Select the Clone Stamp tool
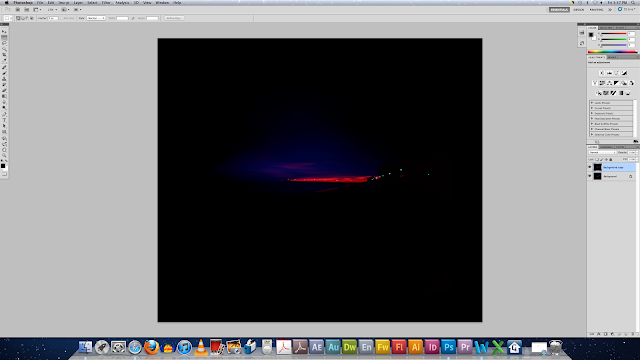The height and width of the screenshot is (360, 640). (x=4, y=78)
